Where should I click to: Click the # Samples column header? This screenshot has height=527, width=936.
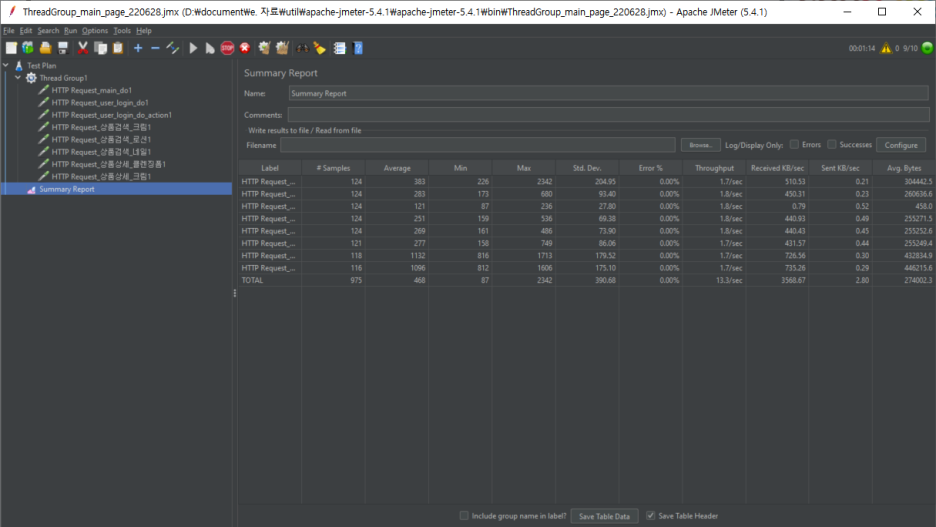[333, 168]
